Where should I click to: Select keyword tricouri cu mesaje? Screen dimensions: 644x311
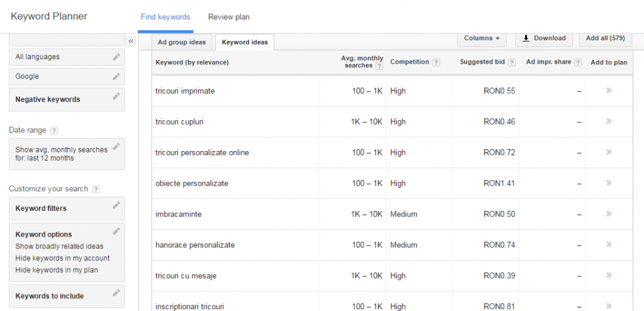point(186,276)
